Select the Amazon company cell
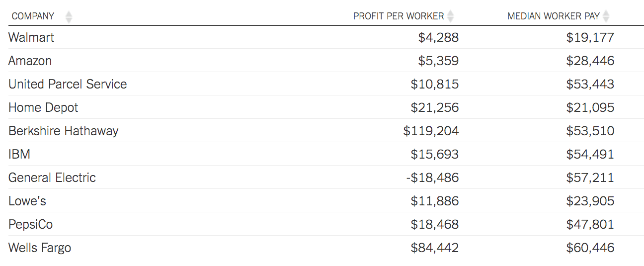The height and width of the screenshot is (266, 644). pyautogui.click(x=30, y=61)
